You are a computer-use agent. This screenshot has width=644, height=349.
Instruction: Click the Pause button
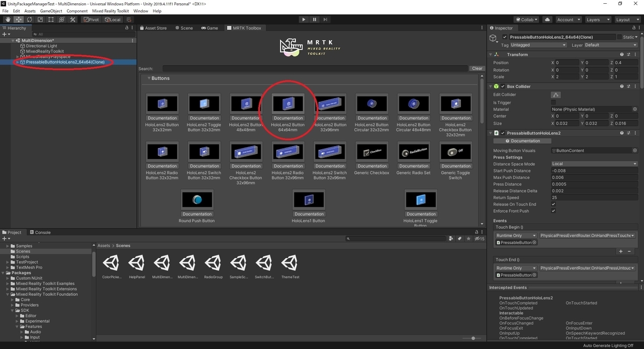pyautogui.click(x=314, y=19)
